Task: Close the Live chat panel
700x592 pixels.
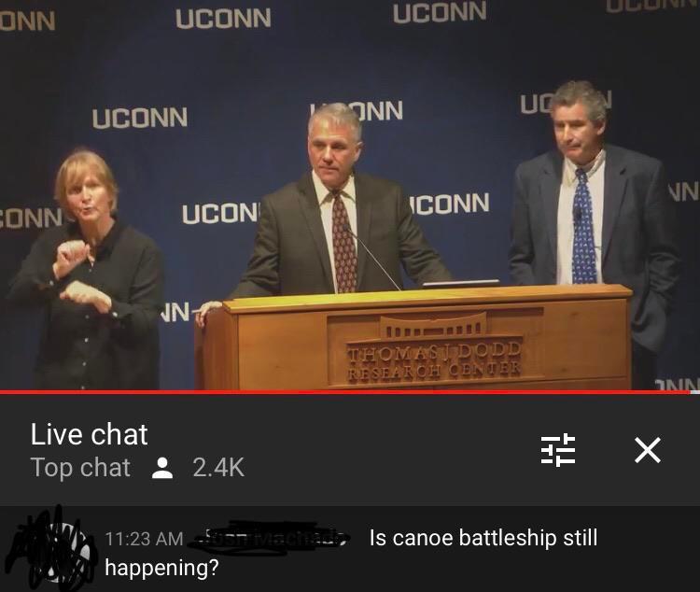Action: pos(648,450)
